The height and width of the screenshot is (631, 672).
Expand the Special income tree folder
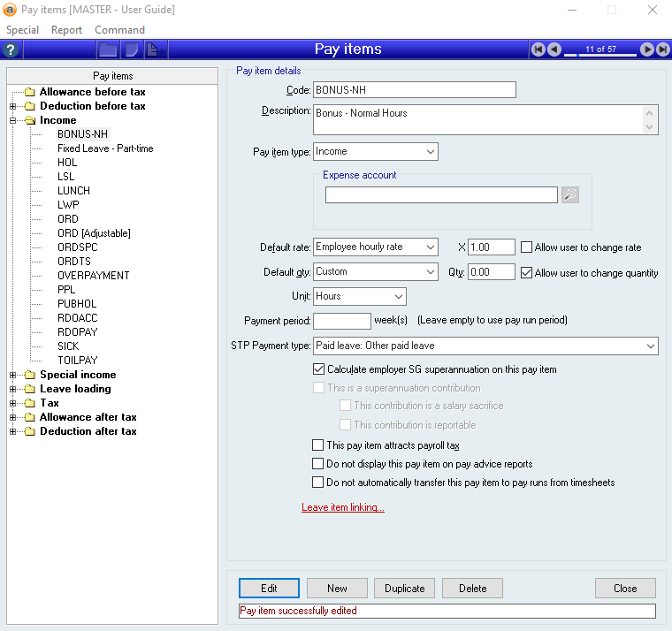tap(13, 375)
